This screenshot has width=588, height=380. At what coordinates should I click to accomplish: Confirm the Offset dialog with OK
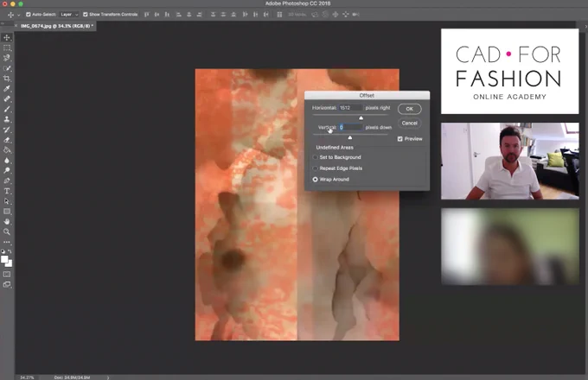coord(410,109)
